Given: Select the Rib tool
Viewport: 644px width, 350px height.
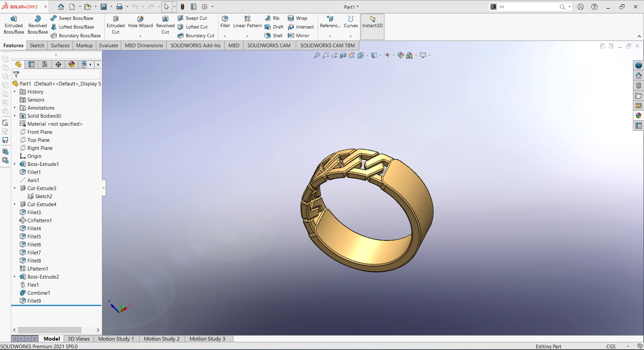Looking at the screenshot, I should pyautogui.click(x=272, y=18).
